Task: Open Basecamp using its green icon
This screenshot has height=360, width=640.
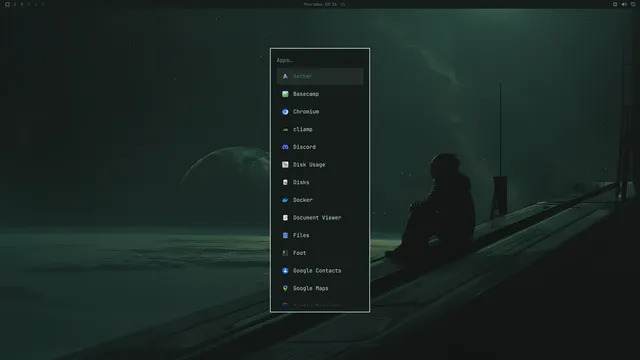Action: click(285, 94)
